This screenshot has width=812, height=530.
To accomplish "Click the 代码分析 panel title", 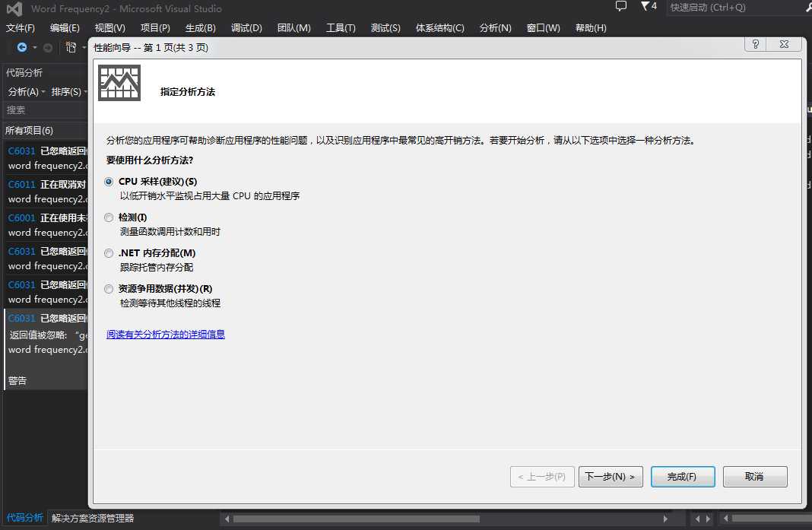I will pos(24,72).
